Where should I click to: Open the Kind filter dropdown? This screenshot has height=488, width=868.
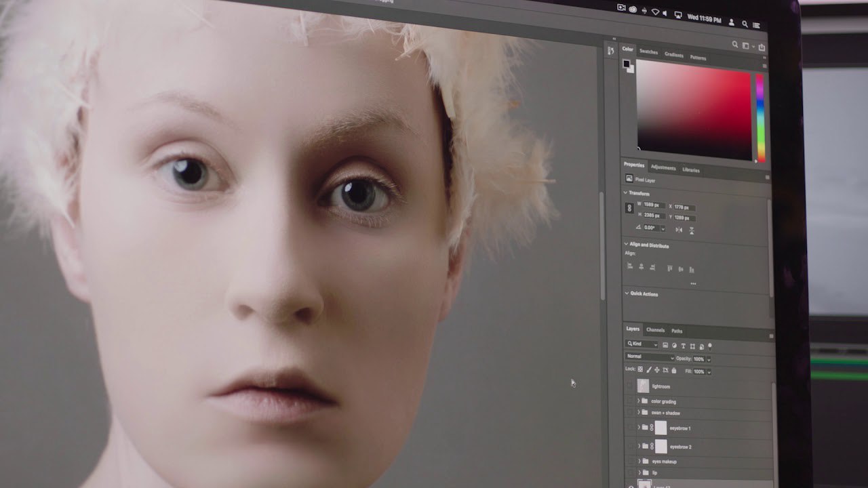coord(642,344)
